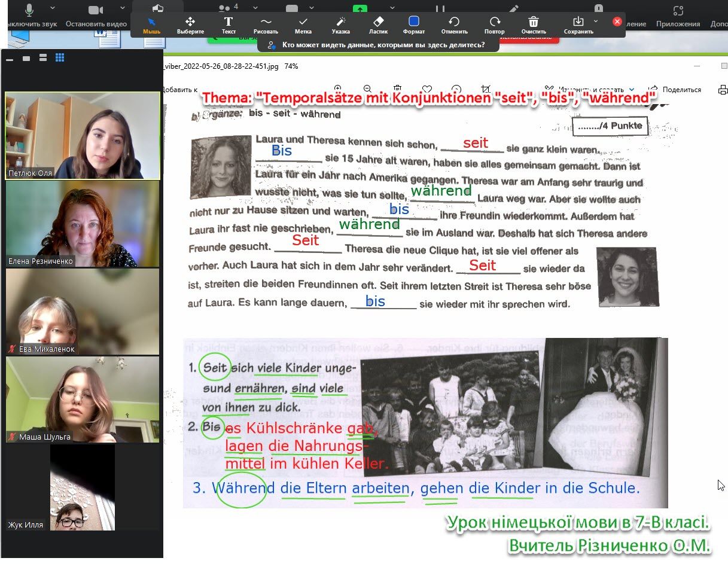
Task: Toggle microphone mute in Zoom toolbar
Action: [x=28, y=10]
